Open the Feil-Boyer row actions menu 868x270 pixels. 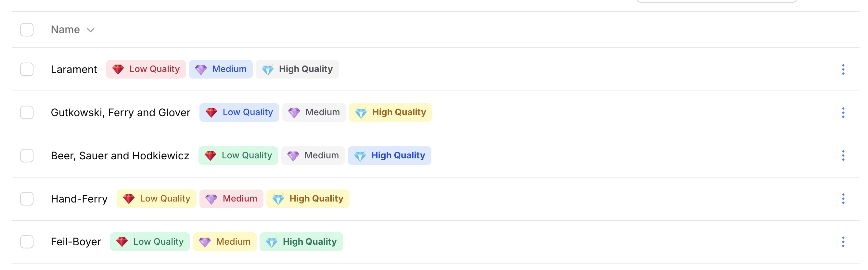pyautogui.click(x=843, y=242)
